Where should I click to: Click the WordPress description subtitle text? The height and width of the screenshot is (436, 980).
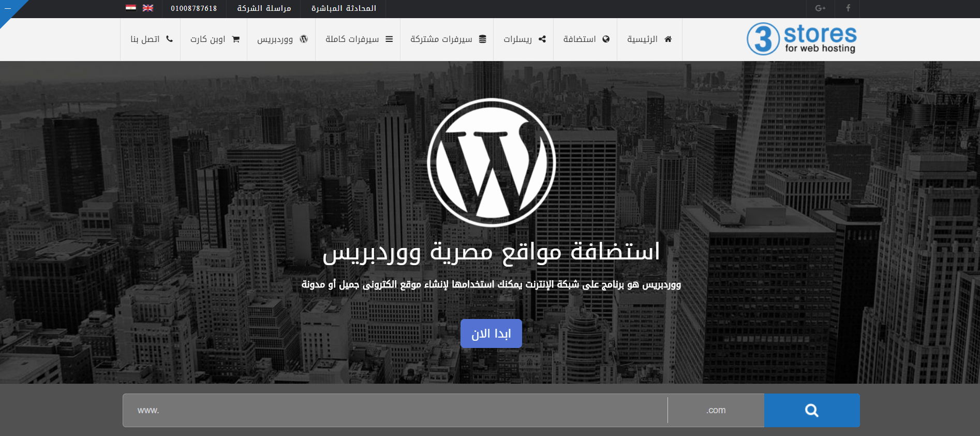pyautogui.click(x=491, y=285)
